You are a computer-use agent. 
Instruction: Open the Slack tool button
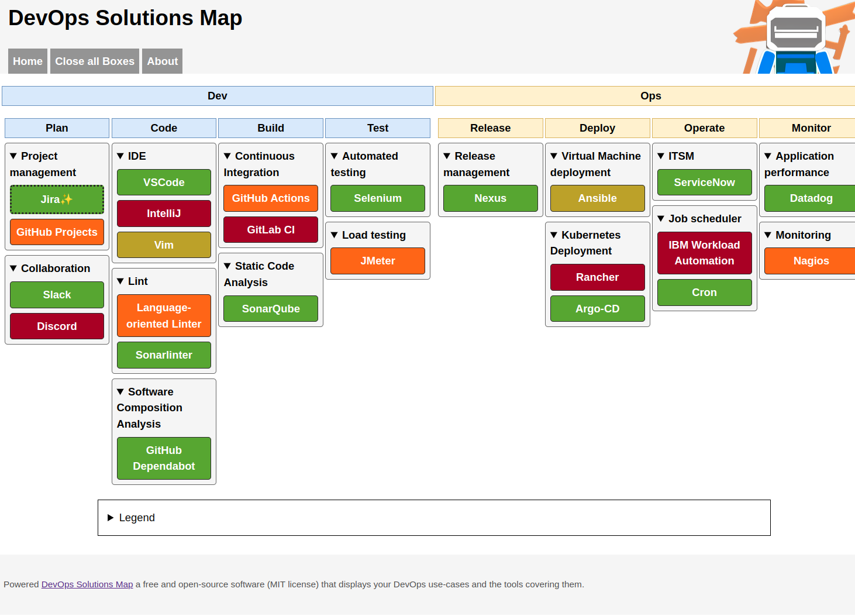pyautogui.click(x=57, y=295)
